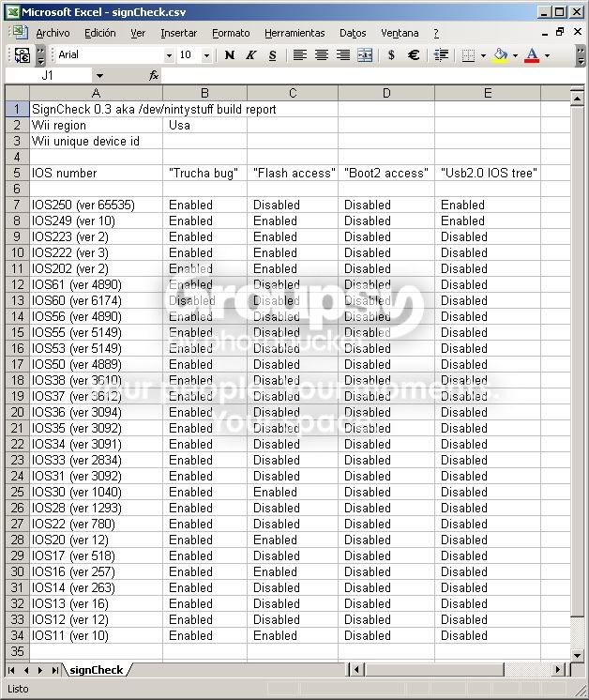Click the Excel icon in title bar
The height and width of the screenshot is (700, 589).
point(12,12)
